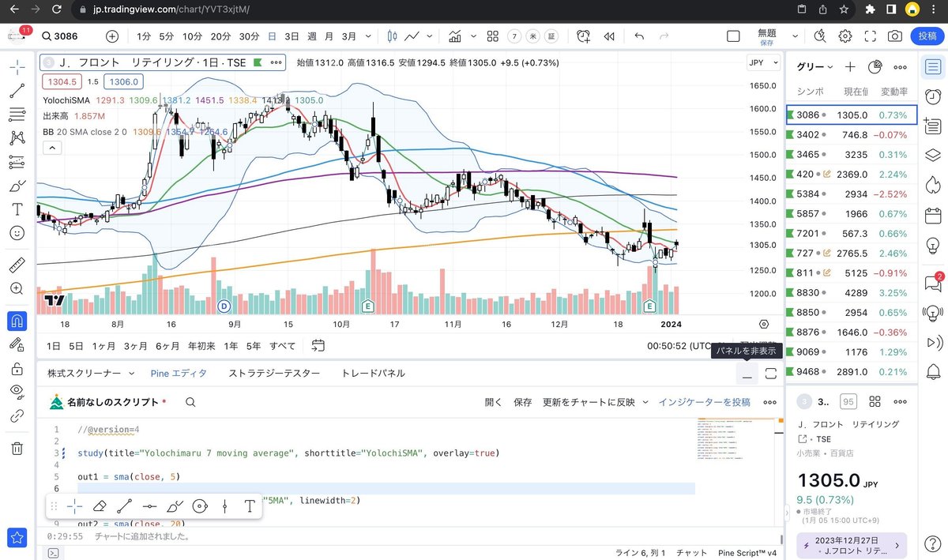This screenshot has width=948, height=560.
Task: Open the indicator templates grid icon
Action: tap(492, 36)
